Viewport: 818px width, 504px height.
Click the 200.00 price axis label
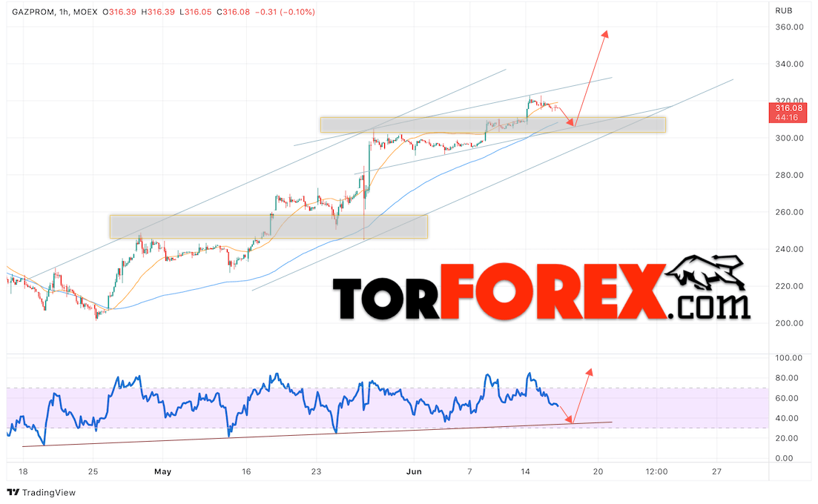click(789, 323)
